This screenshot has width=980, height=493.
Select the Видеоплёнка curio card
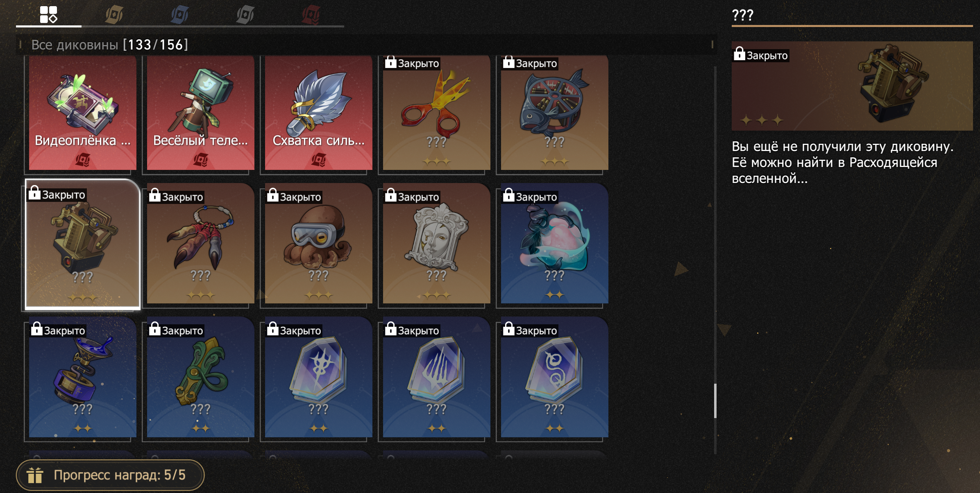(x=82, y=112)
